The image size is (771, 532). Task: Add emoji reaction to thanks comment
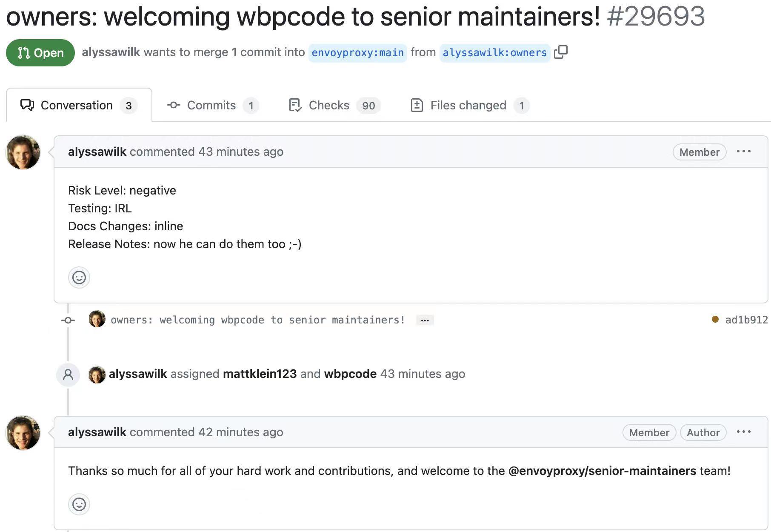(79, 504)
